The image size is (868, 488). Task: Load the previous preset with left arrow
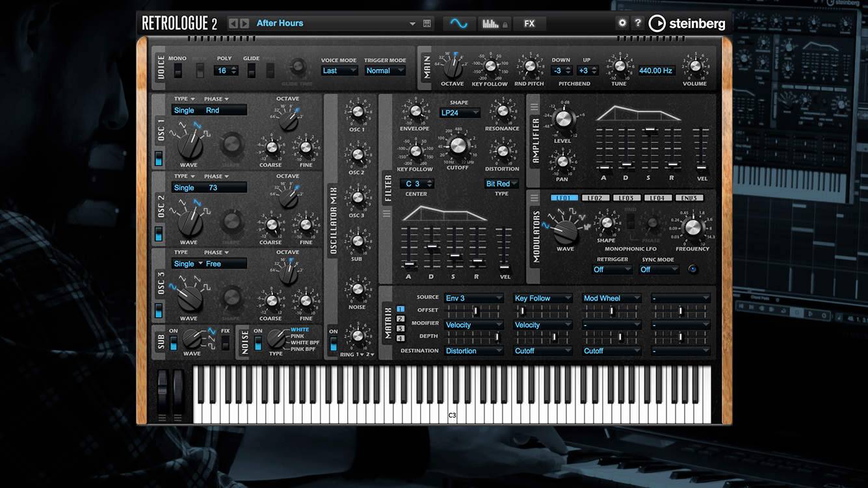click(233, 23)
